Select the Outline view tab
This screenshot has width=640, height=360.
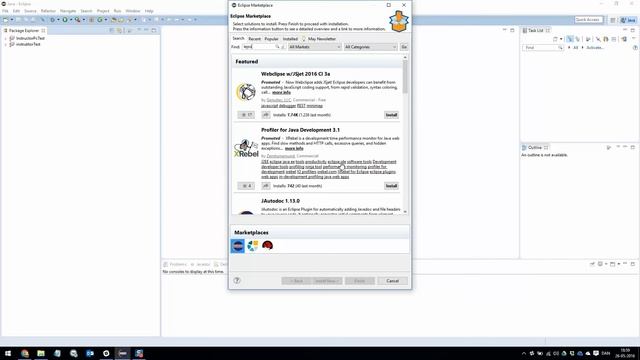click(x=535, y=148)
